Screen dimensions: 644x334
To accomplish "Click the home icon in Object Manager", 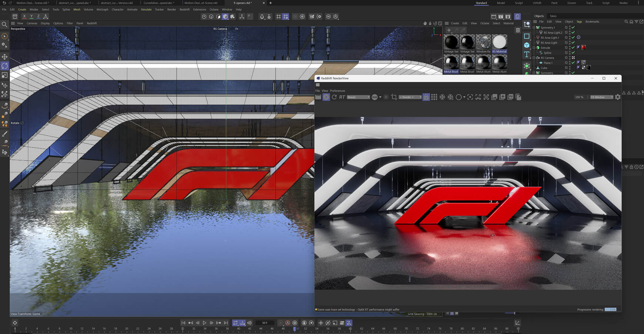I will 631,22.
